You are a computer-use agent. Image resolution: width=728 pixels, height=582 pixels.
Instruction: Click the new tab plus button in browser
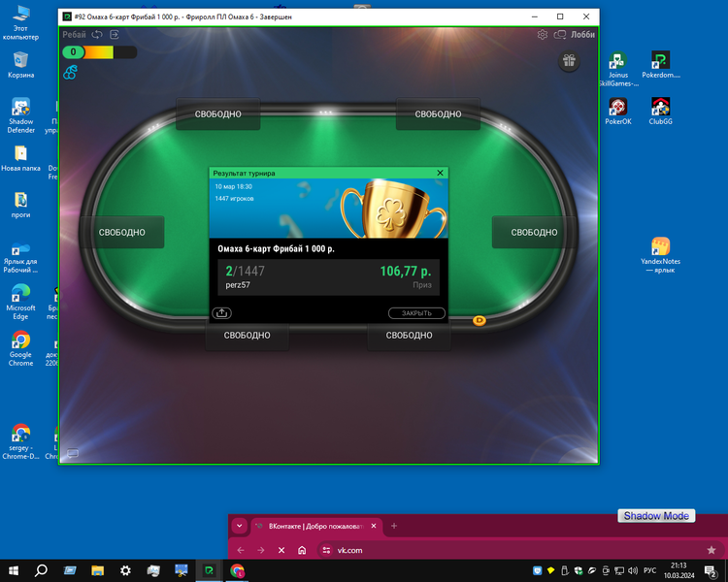click(x=394, y=526)
